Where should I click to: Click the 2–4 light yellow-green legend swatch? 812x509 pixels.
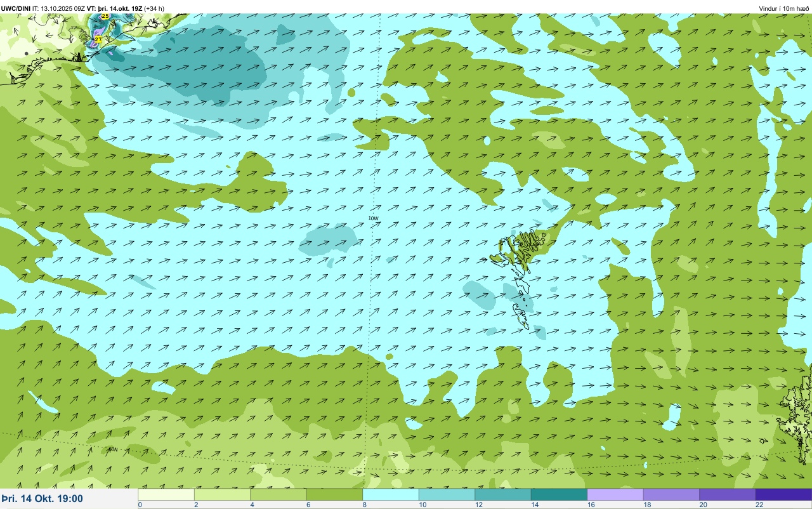[x=222, y=494]
